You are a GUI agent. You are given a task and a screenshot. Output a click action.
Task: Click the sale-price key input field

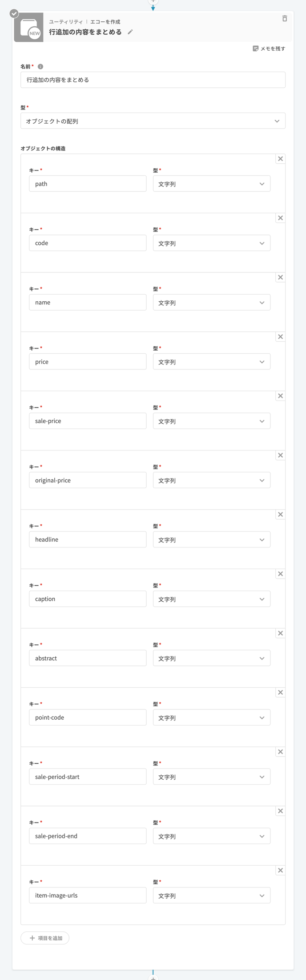[x=88, y=421]
